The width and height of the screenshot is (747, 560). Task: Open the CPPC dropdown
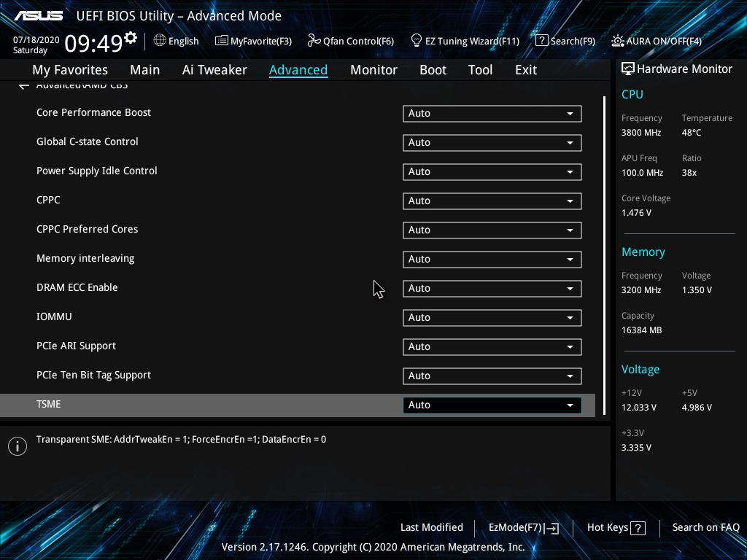492,201
